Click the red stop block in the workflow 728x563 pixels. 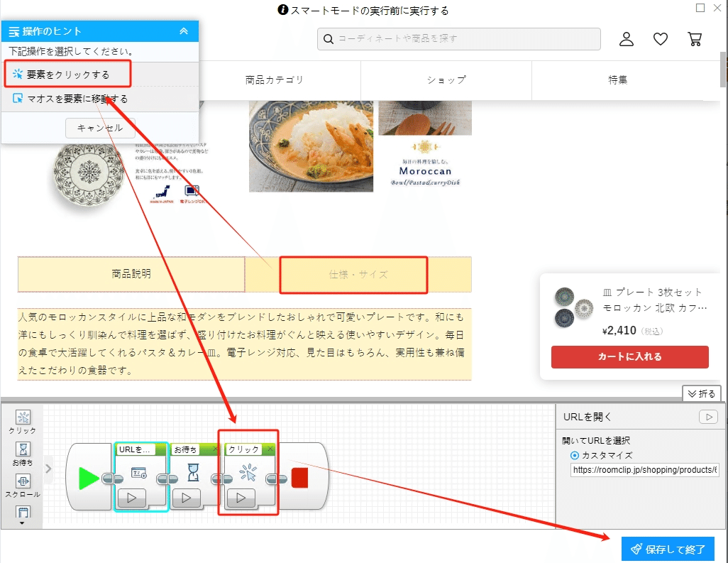point(300,478)
